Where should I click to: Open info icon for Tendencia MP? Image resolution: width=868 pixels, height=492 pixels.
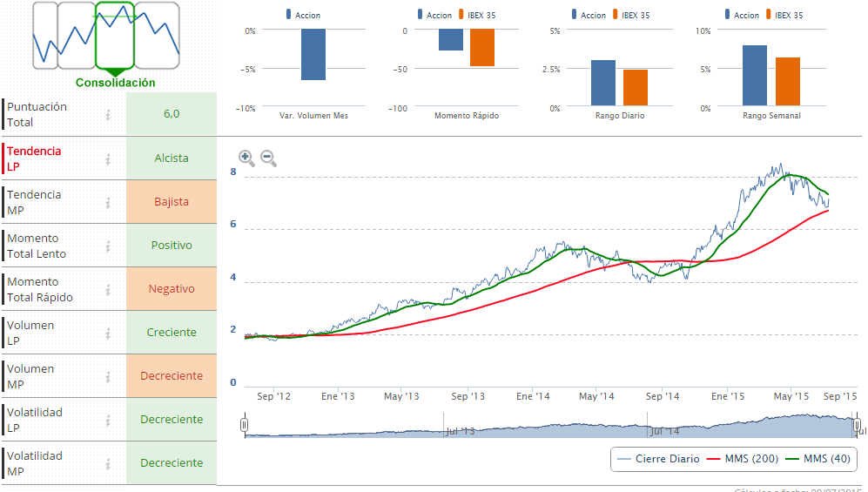click(x=108, y=203)
